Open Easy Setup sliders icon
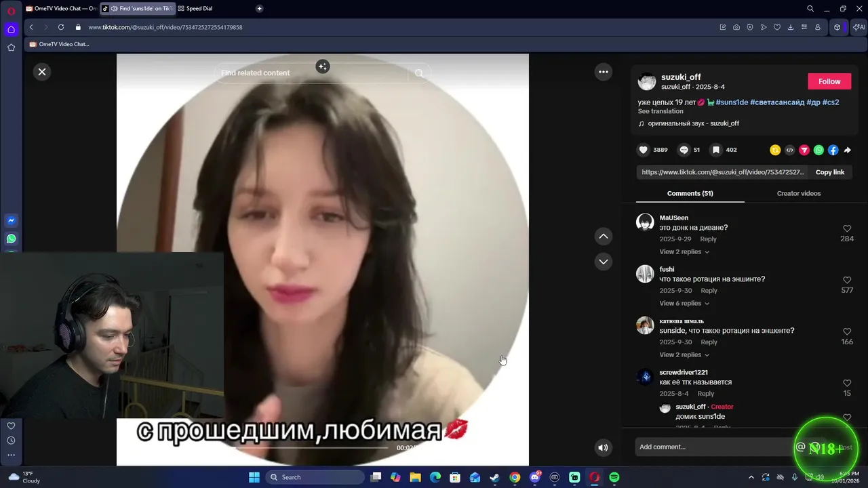The image size is (868, 488). coord(804,27)
